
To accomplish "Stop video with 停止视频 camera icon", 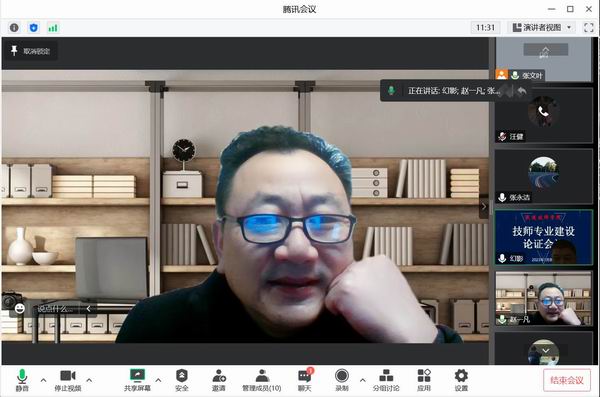I will 68,380.
